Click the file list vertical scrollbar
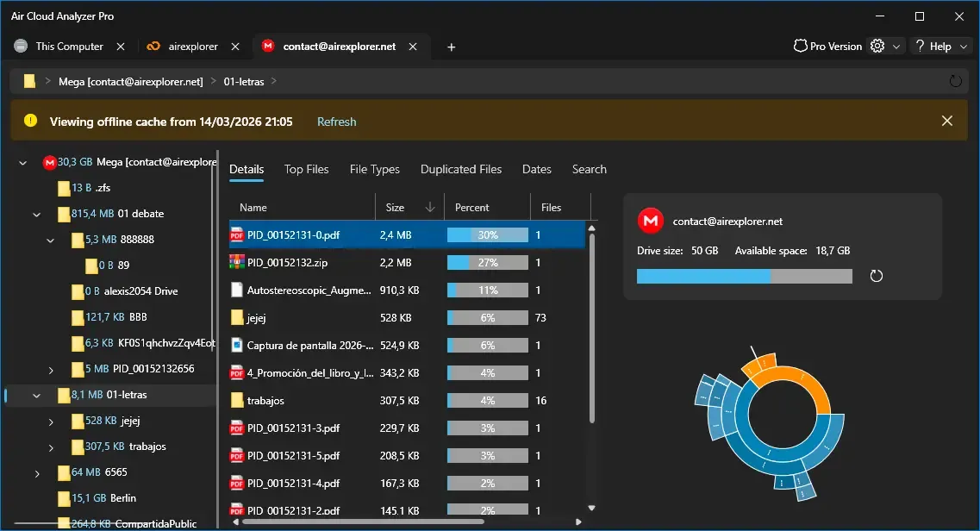Screen dimensions: 980x531 coord(591,329)
